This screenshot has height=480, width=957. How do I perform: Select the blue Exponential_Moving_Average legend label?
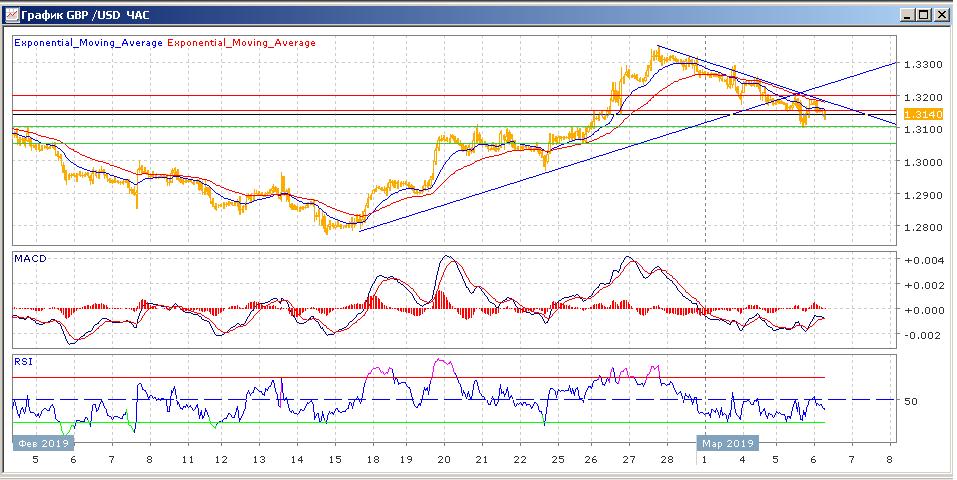click(x=88, y=43)
